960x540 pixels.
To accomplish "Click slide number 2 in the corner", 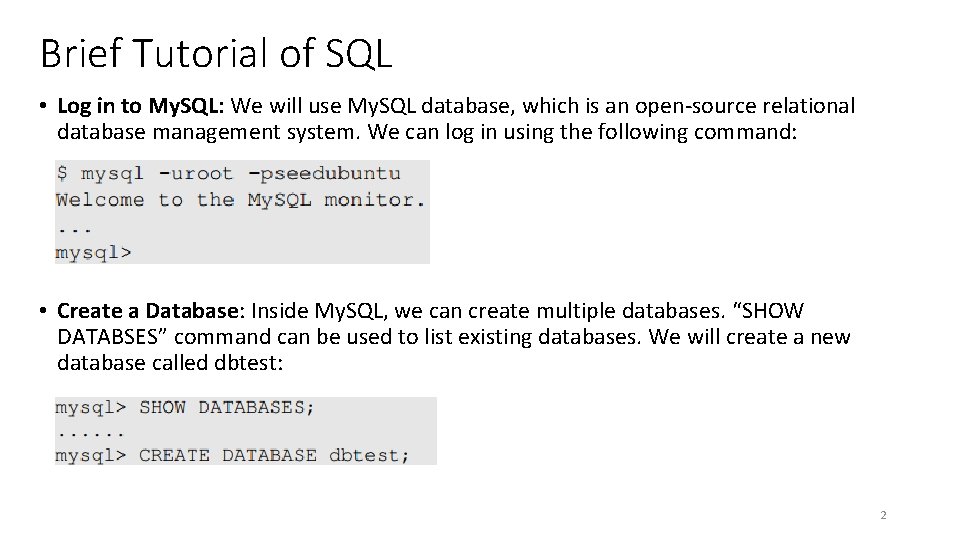I will click(x=883, y=516).
